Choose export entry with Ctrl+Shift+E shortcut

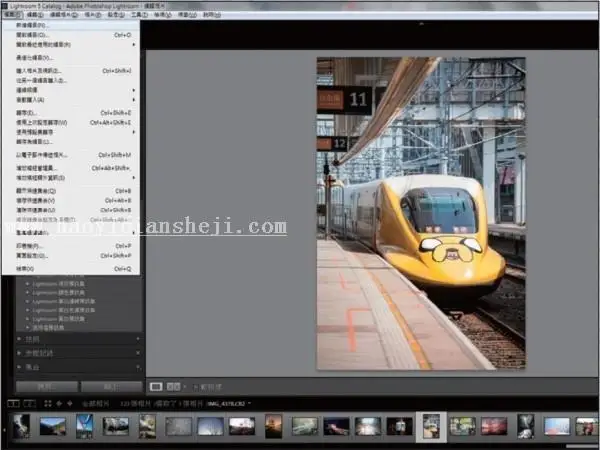71,113
